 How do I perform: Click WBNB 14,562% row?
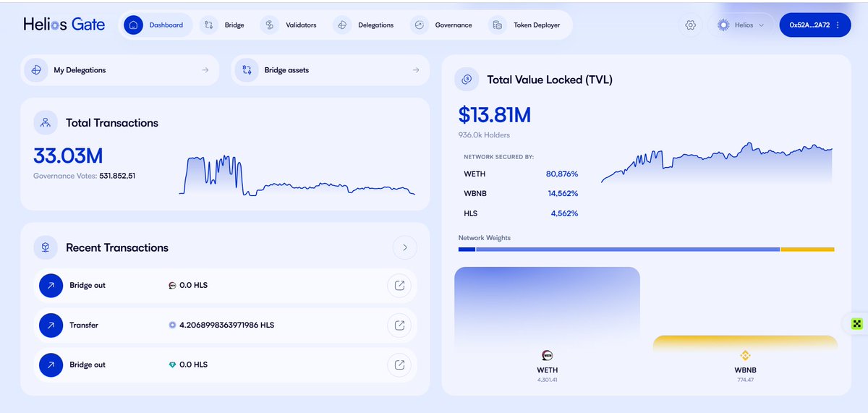[x=521, y=194]
